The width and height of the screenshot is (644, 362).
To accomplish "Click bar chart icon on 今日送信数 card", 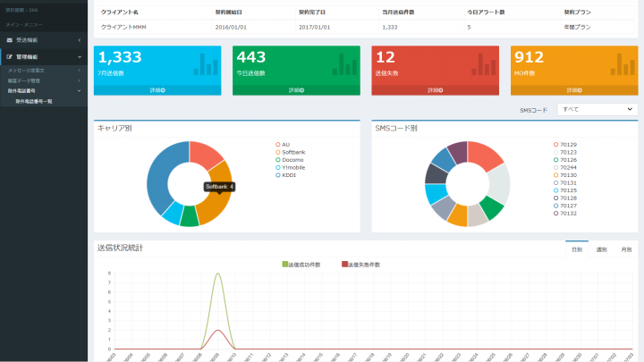I will coord(343,64).
